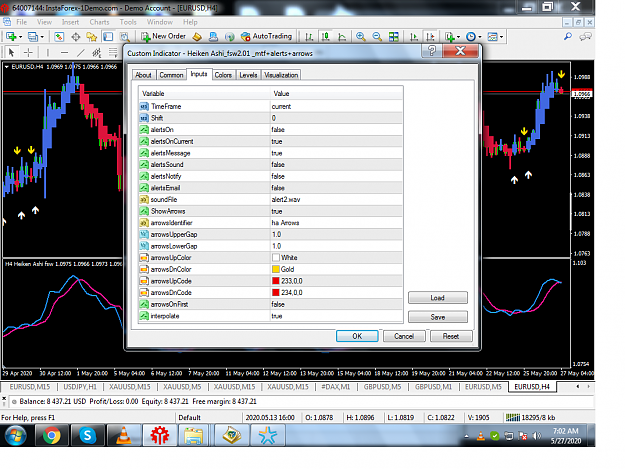The width and height of the screenshot is (625, 469).
Task: Click the Gold arrowsDnColor swatch
Action: click(x=275, y=269)
